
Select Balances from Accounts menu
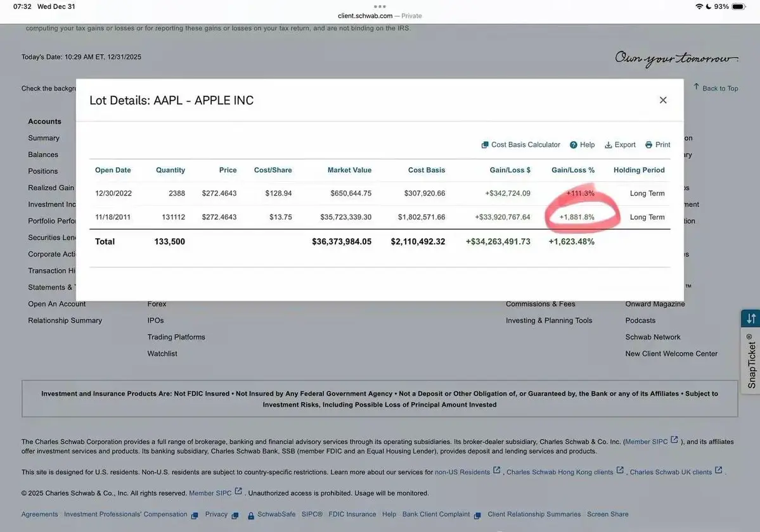[x=43, y=155]
